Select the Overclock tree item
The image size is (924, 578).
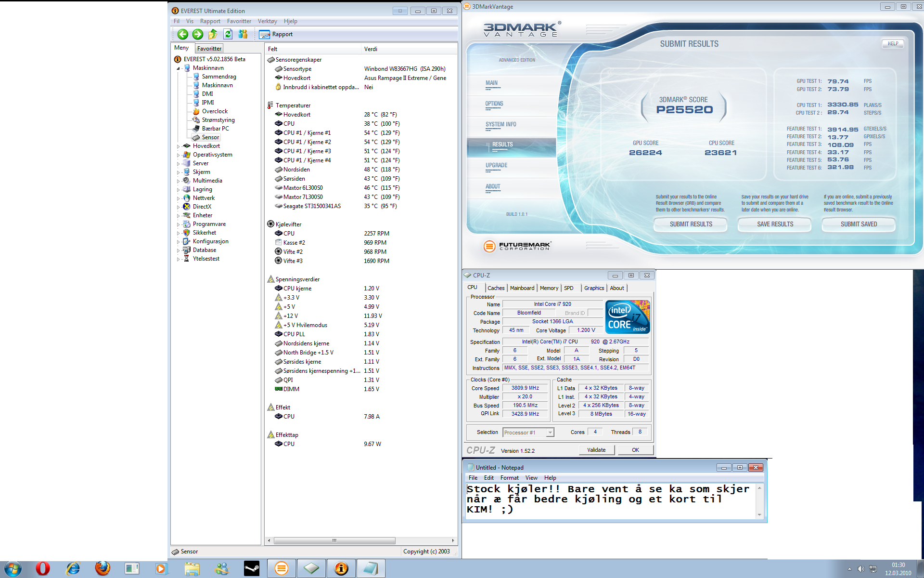[215, 111]
